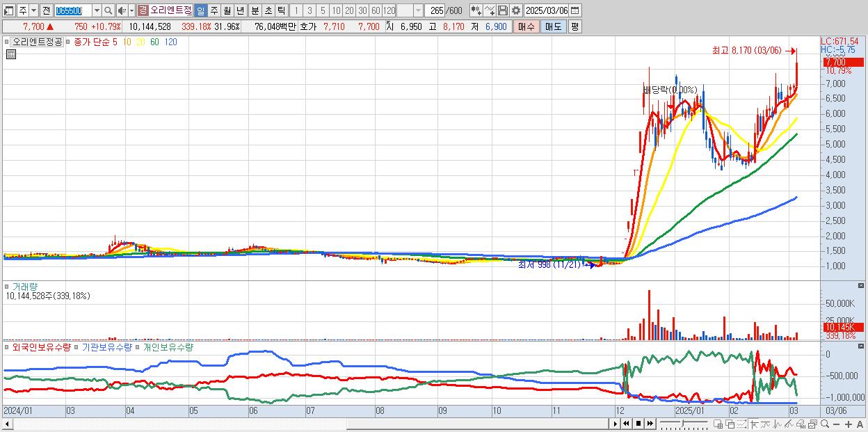Open the calendar date picker icon

[x=574, y=10]
